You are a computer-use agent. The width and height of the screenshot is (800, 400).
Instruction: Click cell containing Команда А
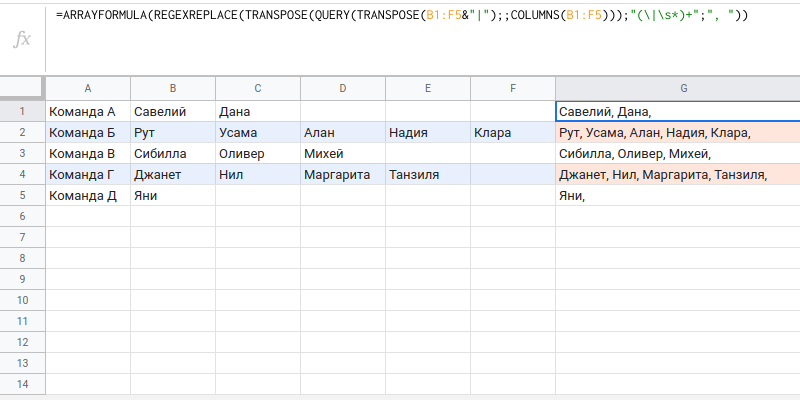click(x=88, y=112)
